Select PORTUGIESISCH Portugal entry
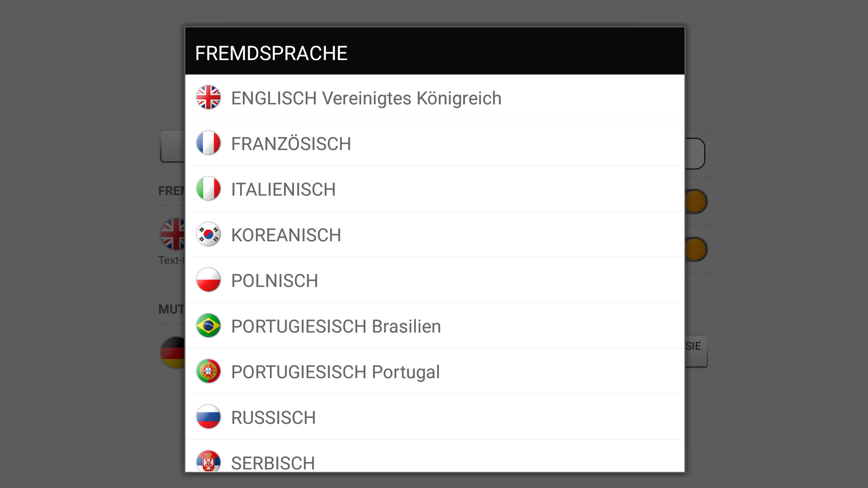868x488 pixels. click(x=335, y=372)
